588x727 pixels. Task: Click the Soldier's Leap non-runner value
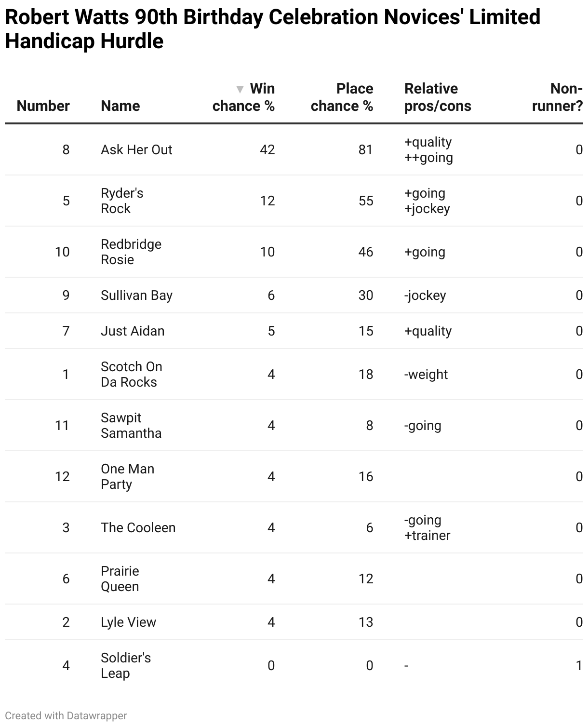579,666
